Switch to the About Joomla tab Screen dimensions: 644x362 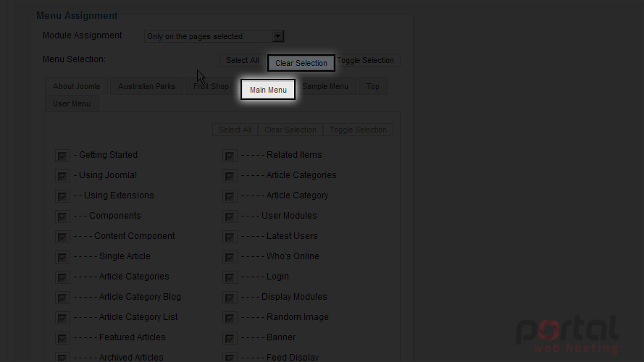[76, 87]
